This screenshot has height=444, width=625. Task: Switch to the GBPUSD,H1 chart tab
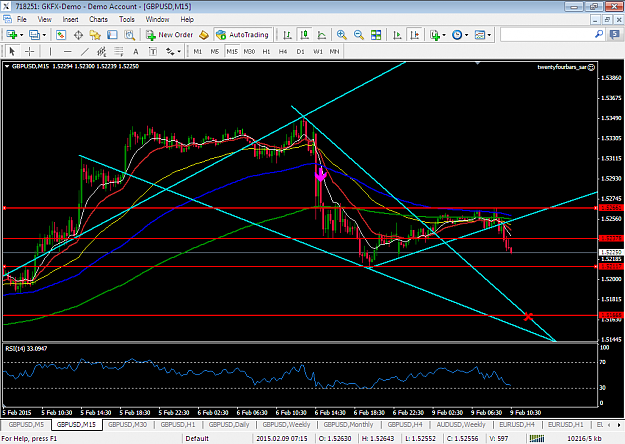(x=178, y=425)
